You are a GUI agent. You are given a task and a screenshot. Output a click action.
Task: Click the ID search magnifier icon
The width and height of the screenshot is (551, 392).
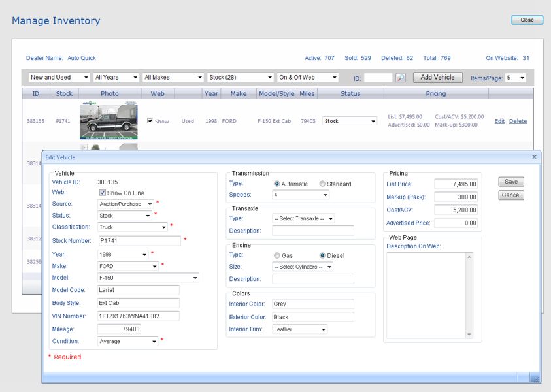401,78
